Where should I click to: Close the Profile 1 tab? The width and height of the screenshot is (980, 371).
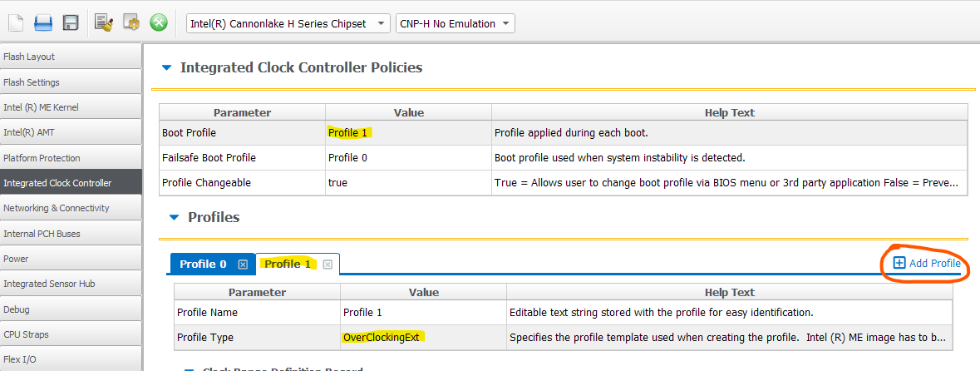point(327,265)
